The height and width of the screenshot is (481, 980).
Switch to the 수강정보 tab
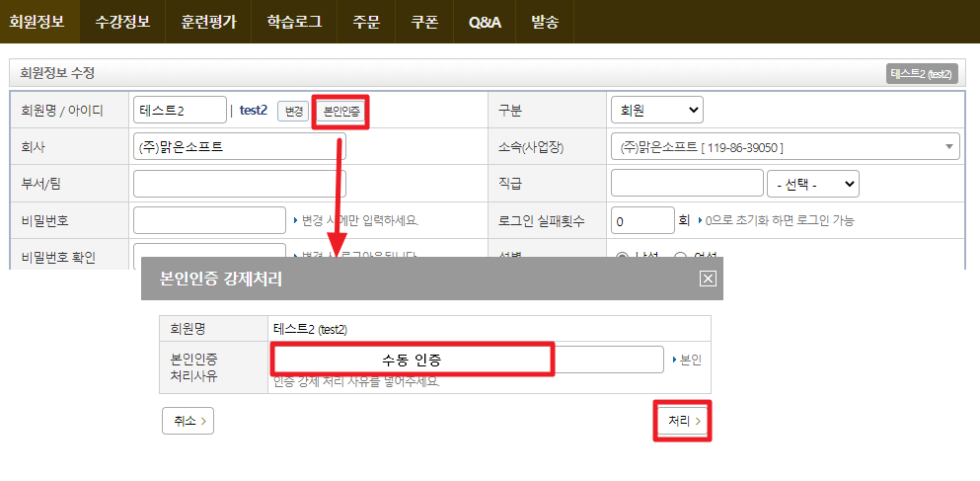click(122, 22)
